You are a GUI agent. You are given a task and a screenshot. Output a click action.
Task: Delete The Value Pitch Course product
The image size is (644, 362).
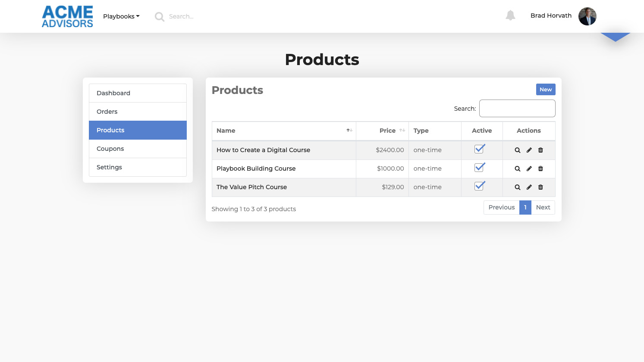[x=540, y=187]
